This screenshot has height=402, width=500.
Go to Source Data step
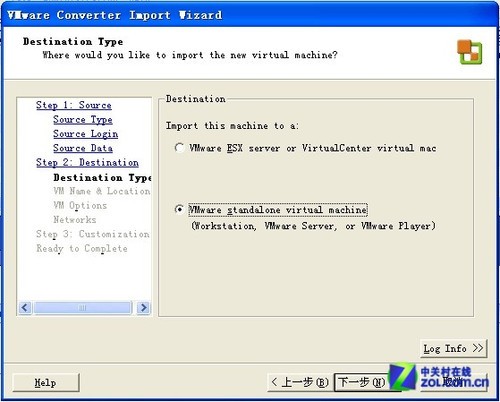click(83, 148)
